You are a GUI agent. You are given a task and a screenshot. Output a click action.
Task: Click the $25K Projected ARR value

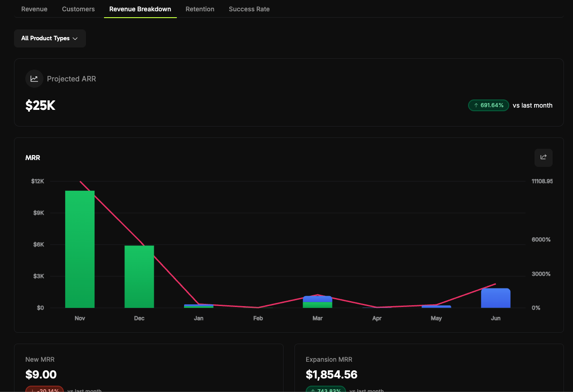pos(40,105)
